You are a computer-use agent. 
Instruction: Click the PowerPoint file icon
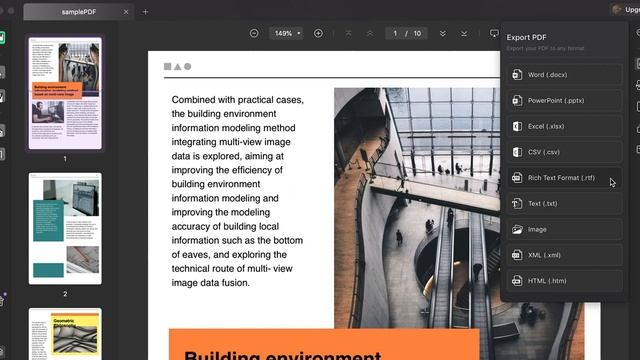517,100
